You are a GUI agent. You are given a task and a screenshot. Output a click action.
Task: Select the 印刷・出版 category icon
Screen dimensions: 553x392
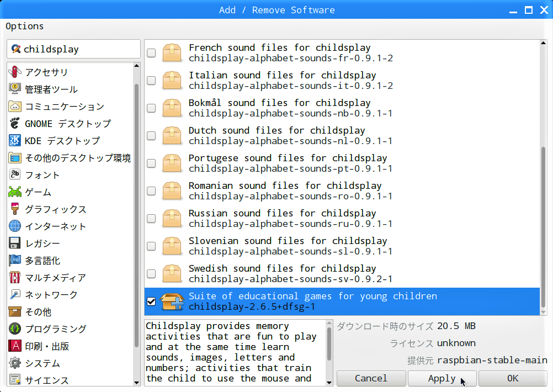[x=15, y=346]
